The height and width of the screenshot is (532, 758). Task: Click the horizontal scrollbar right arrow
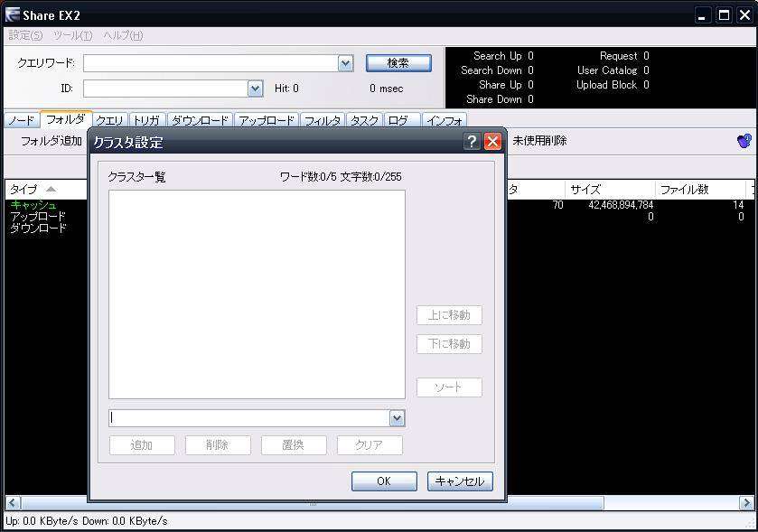[746, 503]
